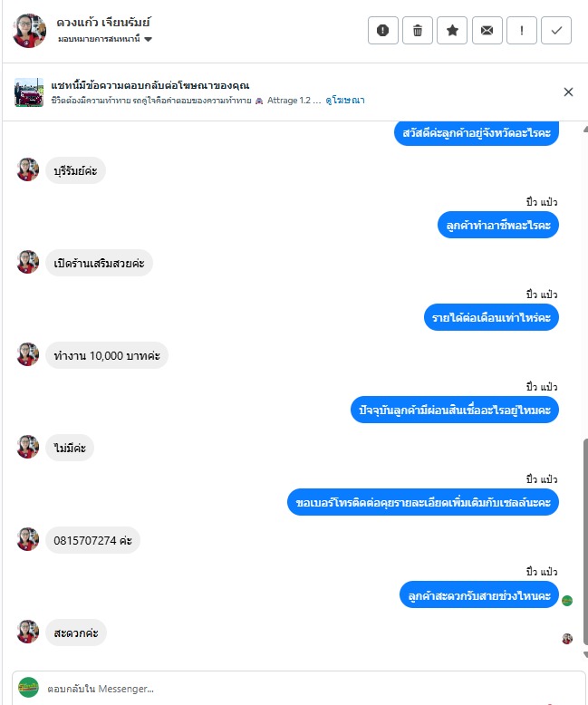Click the customer name in the header
This screenshot has height=705, width=588.
click(x=103, y=22)
